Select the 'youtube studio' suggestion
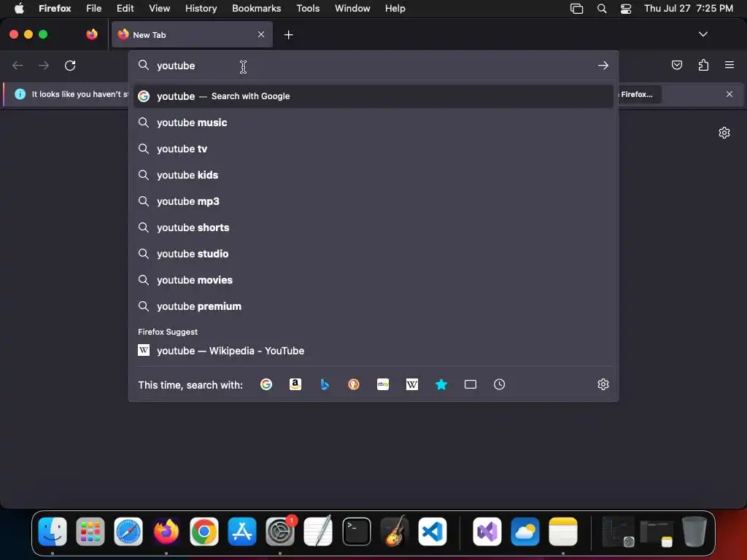Viewport: 747px width, 560px height. (x=373, y=253)
